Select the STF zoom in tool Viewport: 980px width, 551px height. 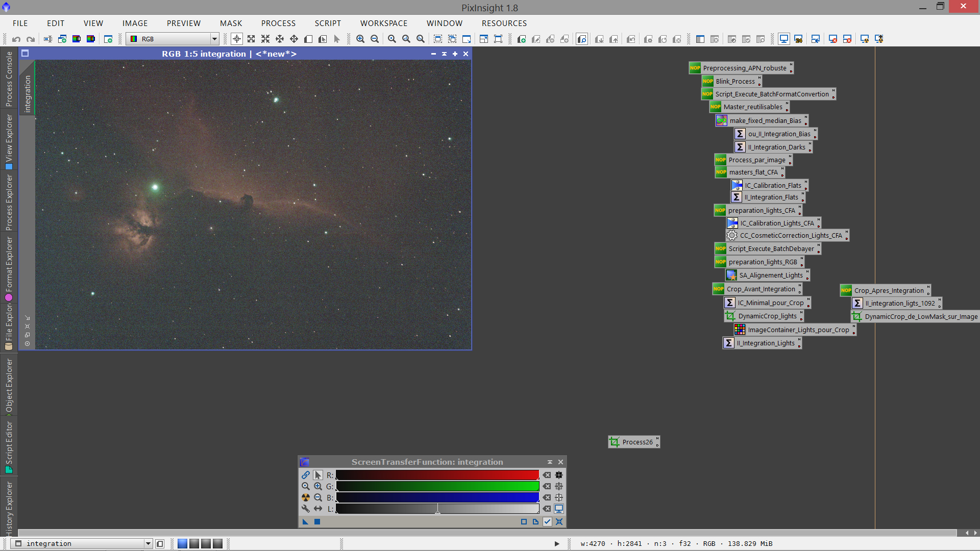point(318,486)
